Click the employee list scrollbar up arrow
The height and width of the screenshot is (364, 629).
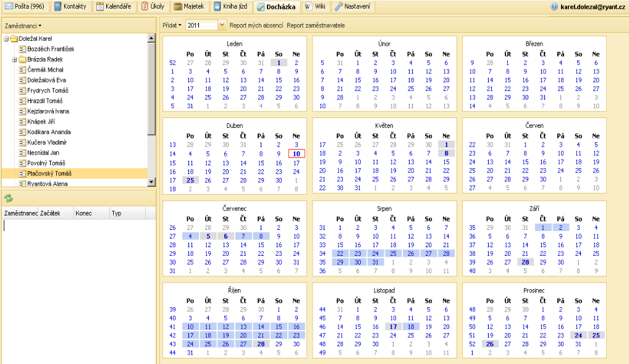click(x=151, y=38)
